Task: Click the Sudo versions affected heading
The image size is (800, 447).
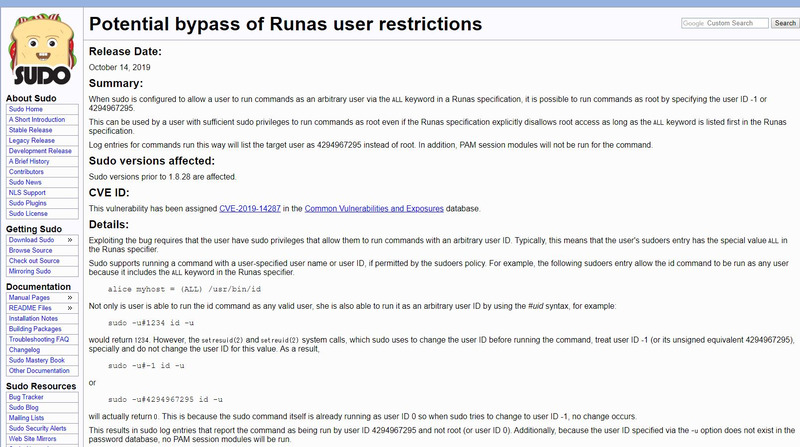Action: click(x=152, y=161)
